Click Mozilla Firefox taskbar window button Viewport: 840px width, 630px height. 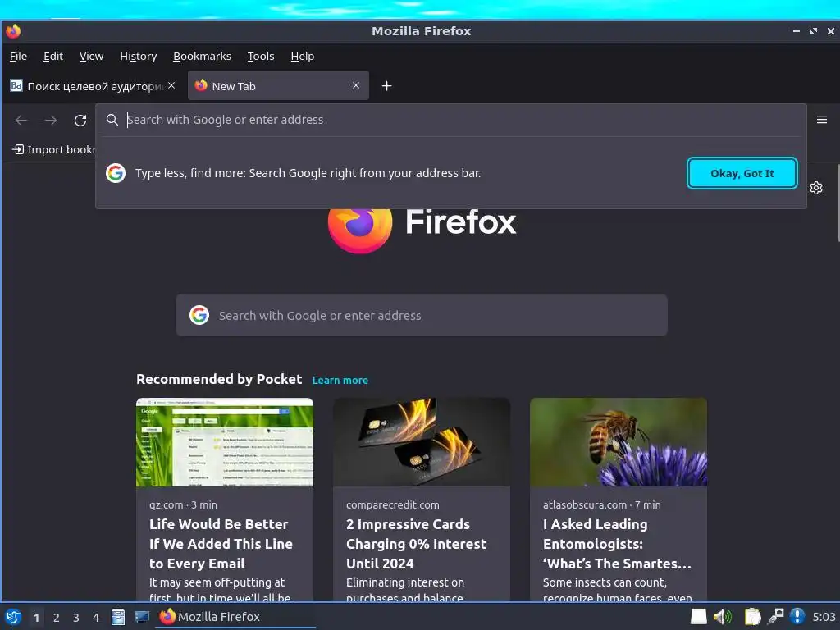(235, 617)
